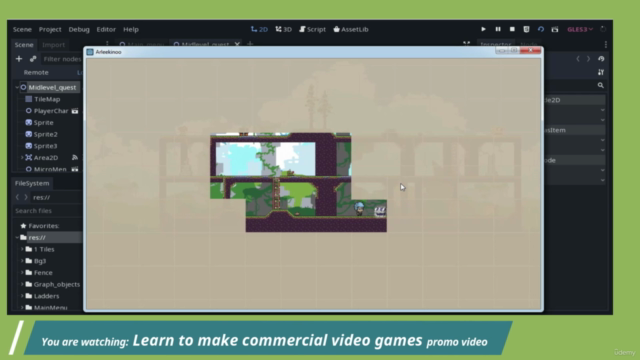Open Inspector object properties tools icon
The image size is (640, 360).
pyautogui.click(x=601, y=72)
